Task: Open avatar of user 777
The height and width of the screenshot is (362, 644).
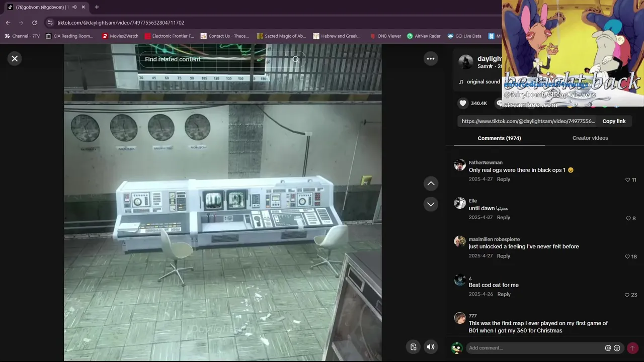Action: click(x=460, y=318)
